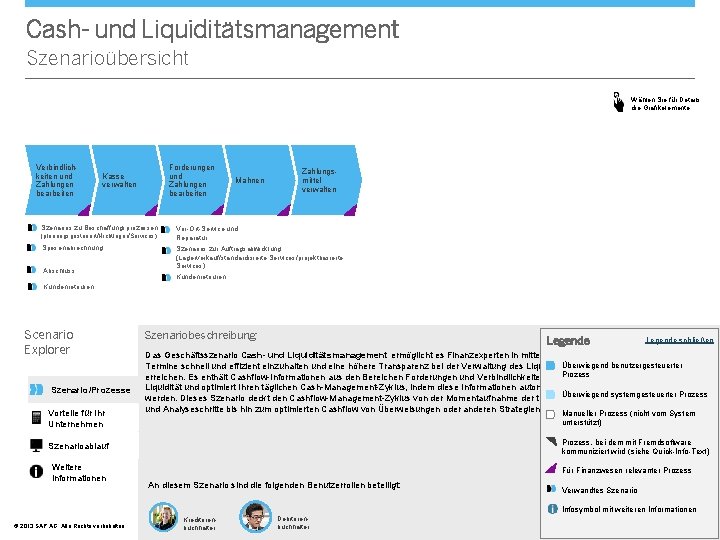Image resolution: width=720 pixels, height=540 pixels.
Task: Click the Verwandtes Szenario icon in the legend
Action: [x=551, y=489]
